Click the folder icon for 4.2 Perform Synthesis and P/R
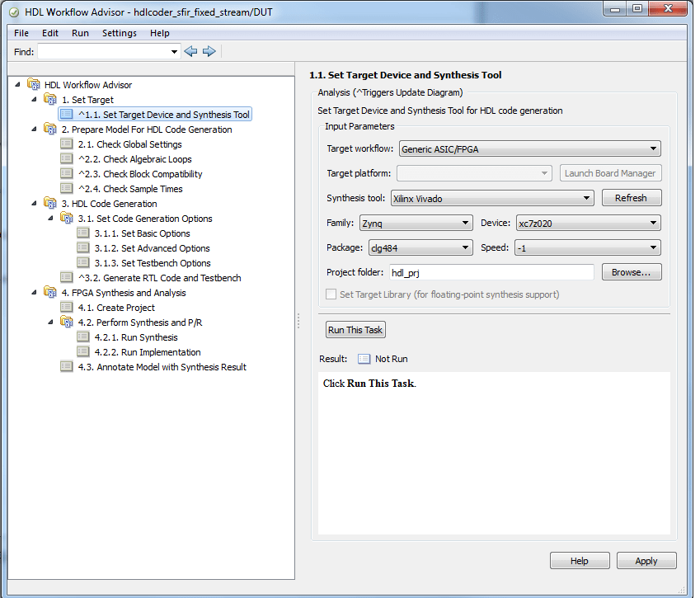 (67, 322)
